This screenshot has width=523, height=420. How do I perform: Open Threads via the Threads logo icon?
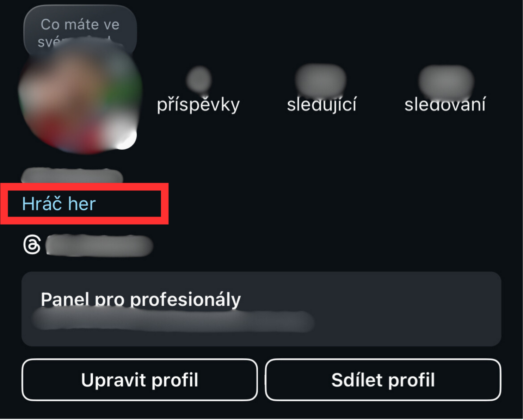pos(32,245)
